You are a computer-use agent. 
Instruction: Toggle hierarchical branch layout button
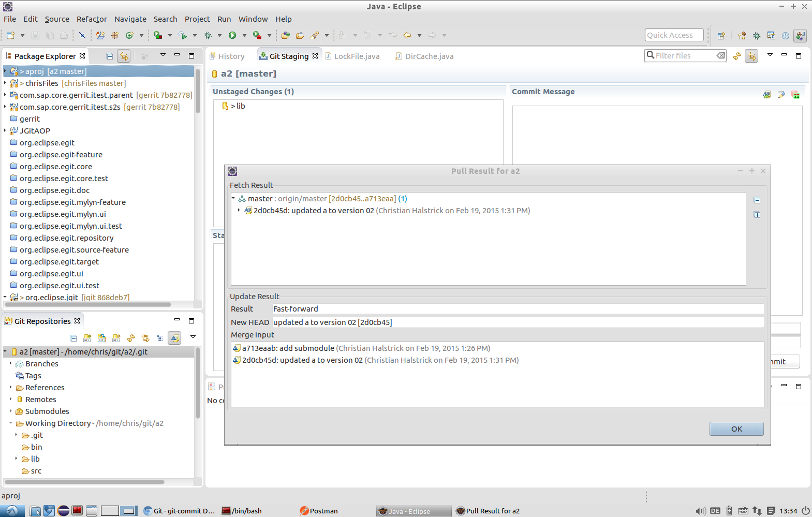160,338
